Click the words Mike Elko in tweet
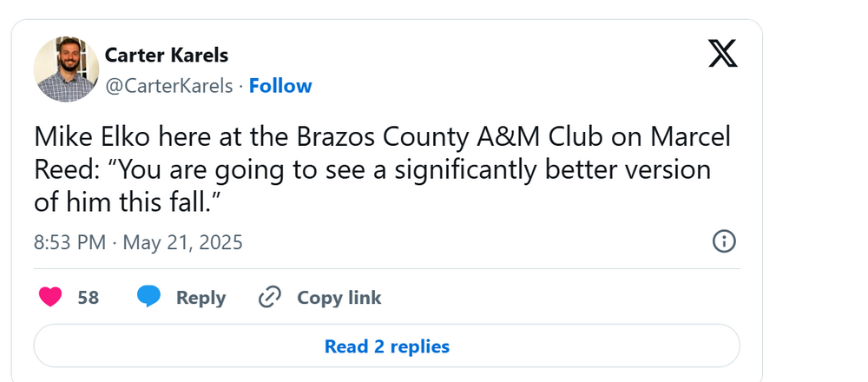The height and width of the screenshot is (382, 868). click(78, 137)
